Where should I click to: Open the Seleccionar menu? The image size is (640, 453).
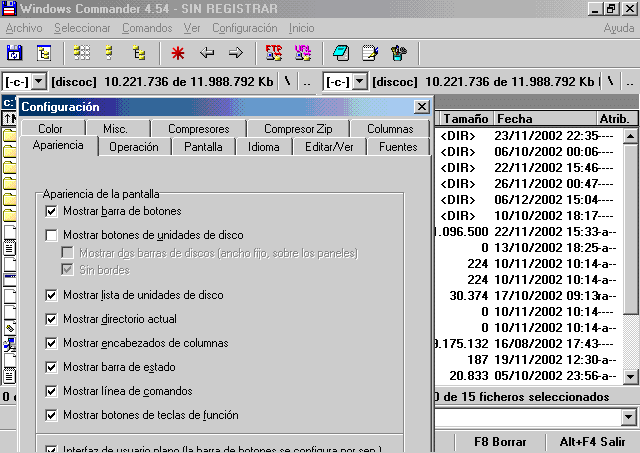point(82,28)
